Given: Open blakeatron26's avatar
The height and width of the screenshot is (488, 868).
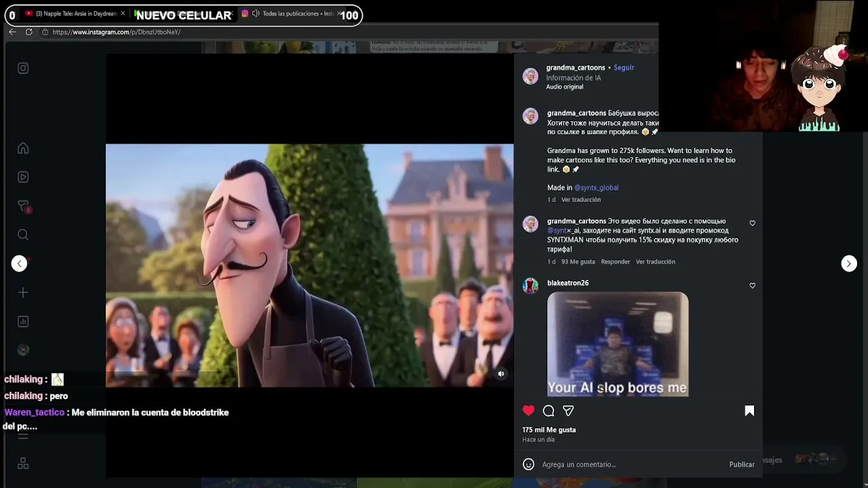Looking at the screenshot, I should [x=530, y=286].
